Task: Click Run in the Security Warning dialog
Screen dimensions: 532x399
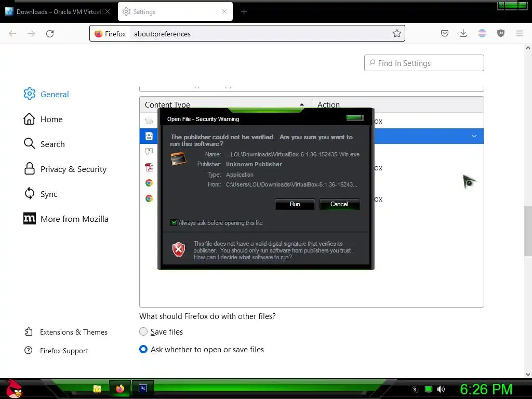Action: click(x=295, y=204)
